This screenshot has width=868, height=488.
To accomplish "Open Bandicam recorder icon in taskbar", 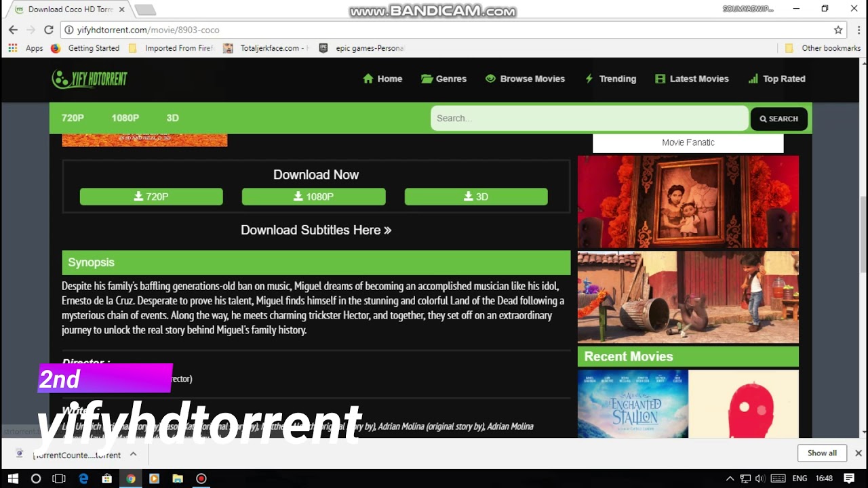I will [201, 479].
